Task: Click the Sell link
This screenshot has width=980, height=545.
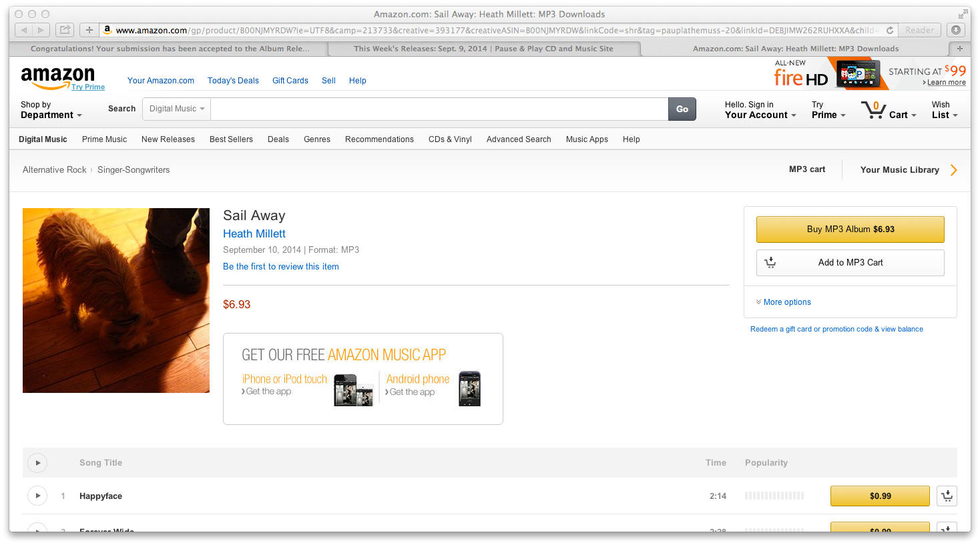Action: pyautogui.click(x=328, y=81)
